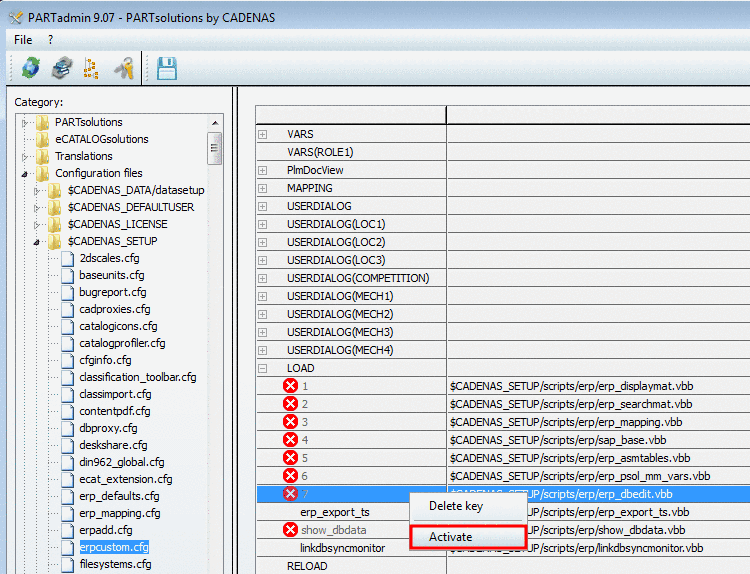Expand the $CADENAS_DATA/datasetup node arrow
Image resolution: width=750 pixels, height=574 pixels.
(x=36, y=191)
